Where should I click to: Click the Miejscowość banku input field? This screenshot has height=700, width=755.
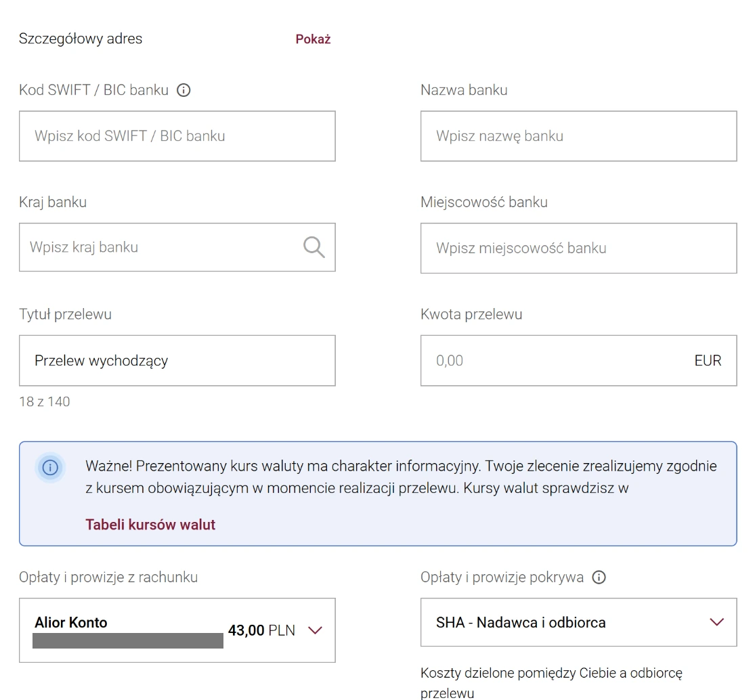(x=578, y=248)
